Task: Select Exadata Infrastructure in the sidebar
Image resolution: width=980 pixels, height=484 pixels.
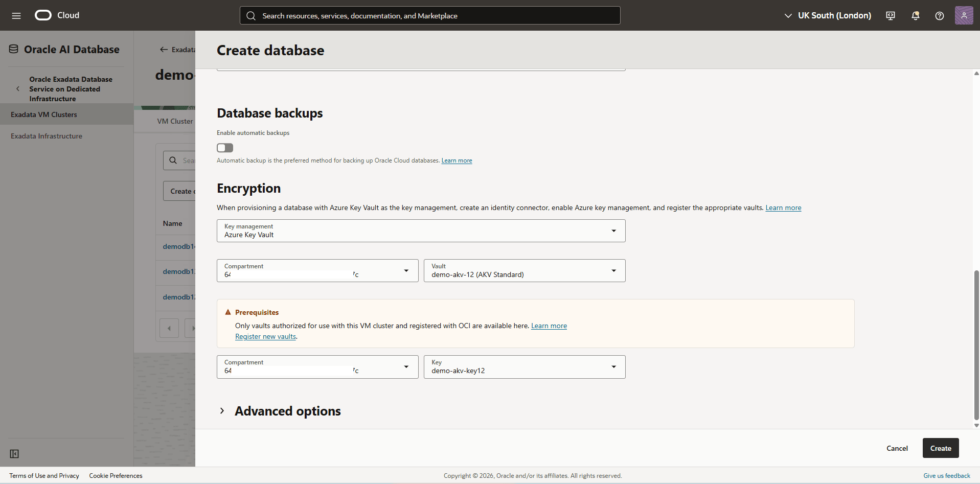Action: tap(47, 135)
